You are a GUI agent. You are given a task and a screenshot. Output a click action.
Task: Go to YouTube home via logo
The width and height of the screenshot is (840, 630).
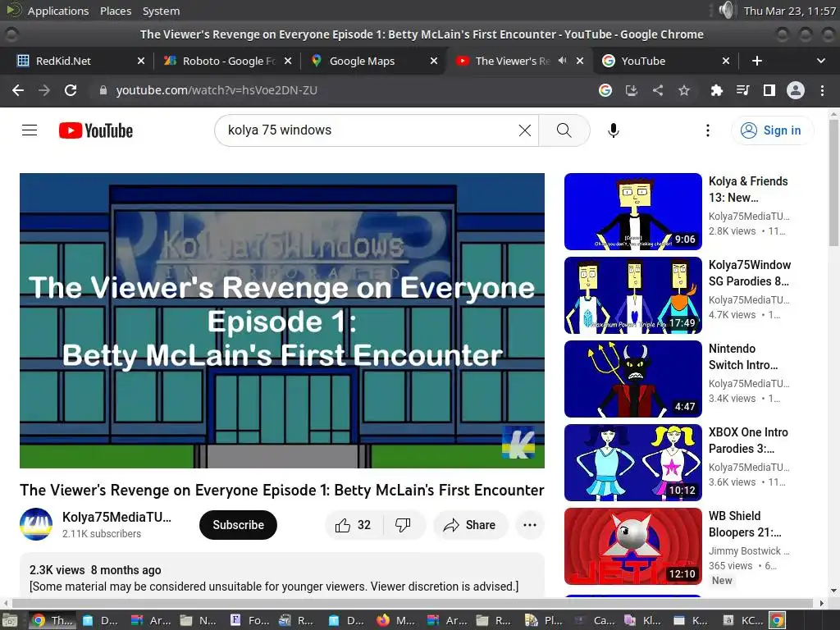tap(96, 130)
